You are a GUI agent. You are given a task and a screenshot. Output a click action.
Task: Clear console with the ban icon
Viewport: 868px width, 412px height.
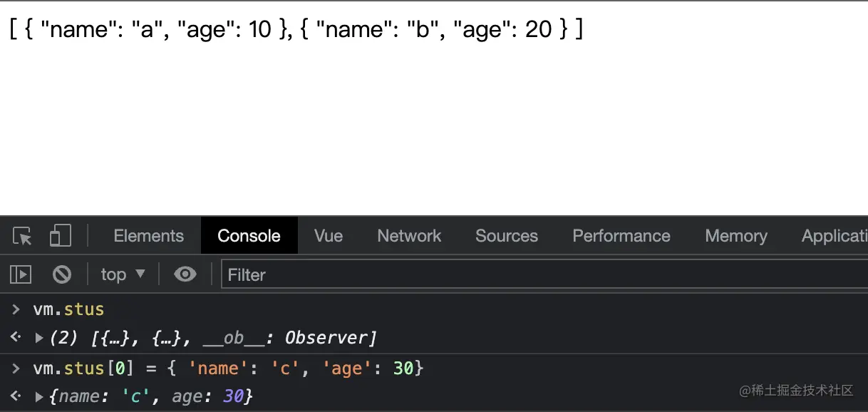(x=62, y=274)
